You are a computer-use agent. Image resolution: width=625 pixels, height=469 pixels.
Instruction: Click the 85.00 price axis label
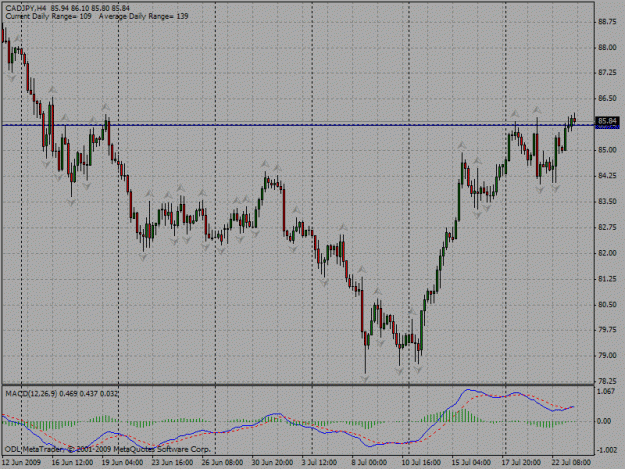(607, 150)
